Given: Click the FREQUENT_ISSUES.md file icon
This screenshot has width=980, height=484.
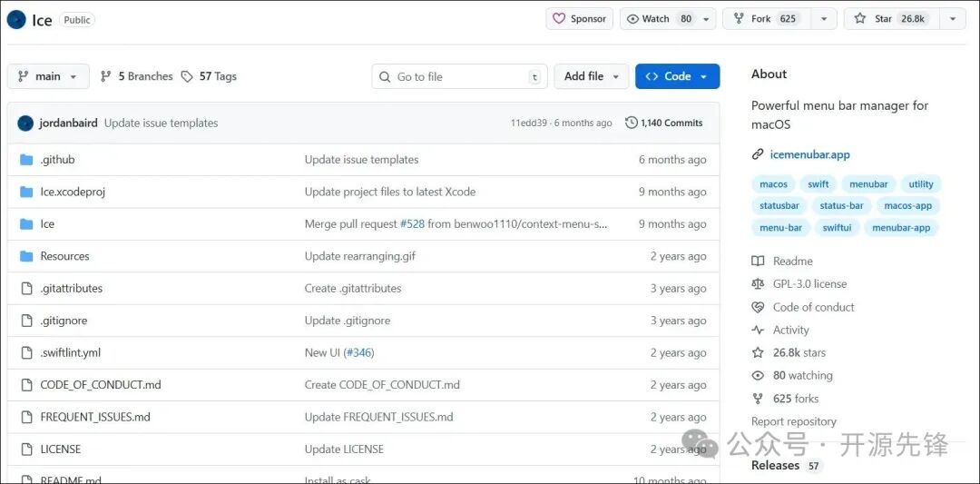Looking at the screenshot, I should pyautogui.click(x=26, y=417).
